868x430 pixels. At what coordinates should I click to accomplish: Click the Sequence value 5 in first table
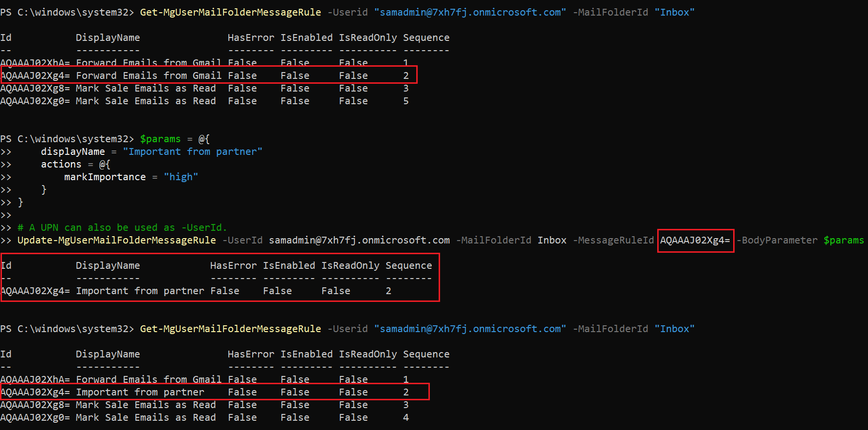(x=406, y=101)
